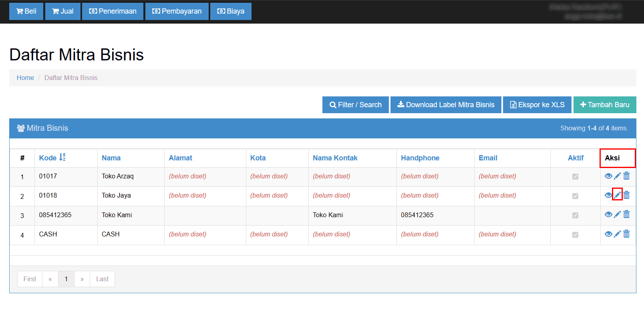Click Alamat (belum diset) for Toko Arzaq
Viewport: 644px width, 312px height.
(x=187, y=176)
